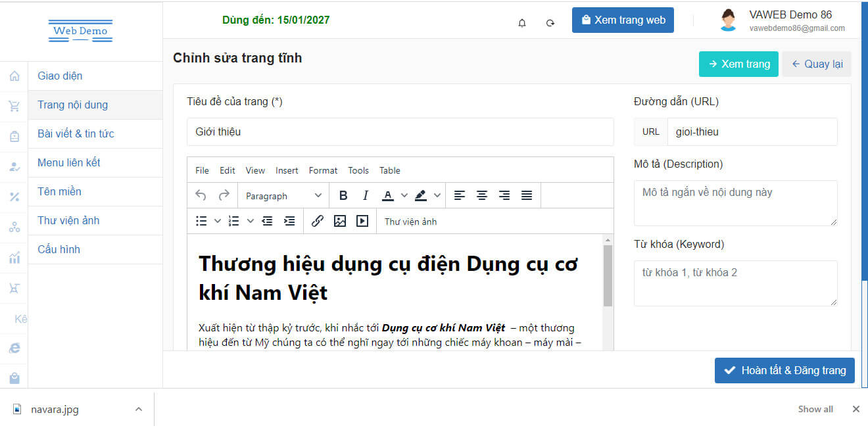This screenshot has width=868, height=430.
Task: Click the insert media video icon
Action: (x=362, y=221)
